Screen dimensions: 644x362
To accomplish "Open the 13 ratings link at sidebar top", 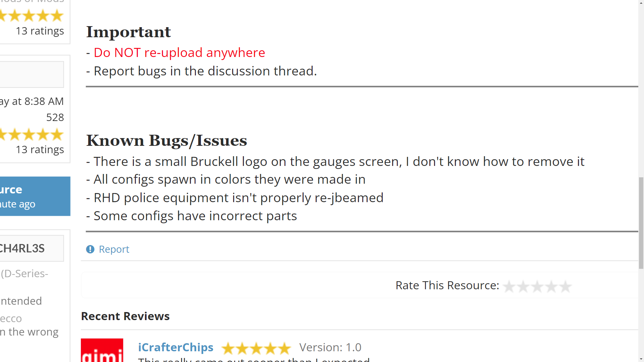I will tap(40, 31).
